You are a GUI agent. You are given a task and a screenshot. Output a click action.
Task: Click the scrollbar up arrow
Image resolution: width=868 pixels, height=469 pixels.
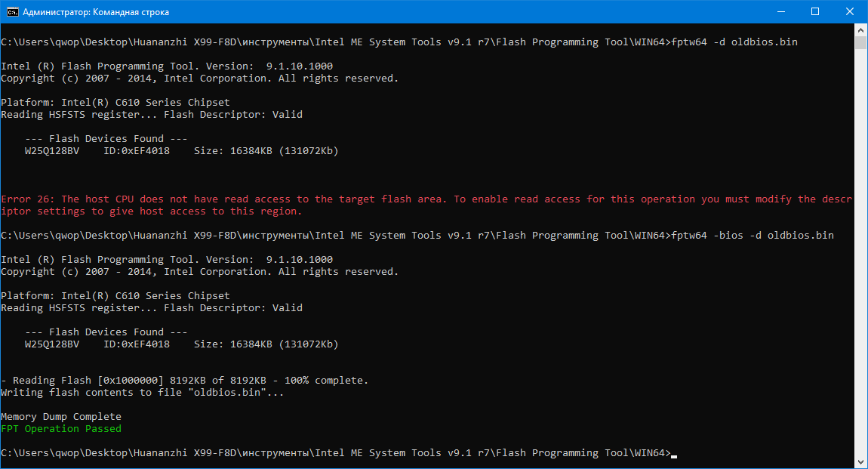(860, 29)
